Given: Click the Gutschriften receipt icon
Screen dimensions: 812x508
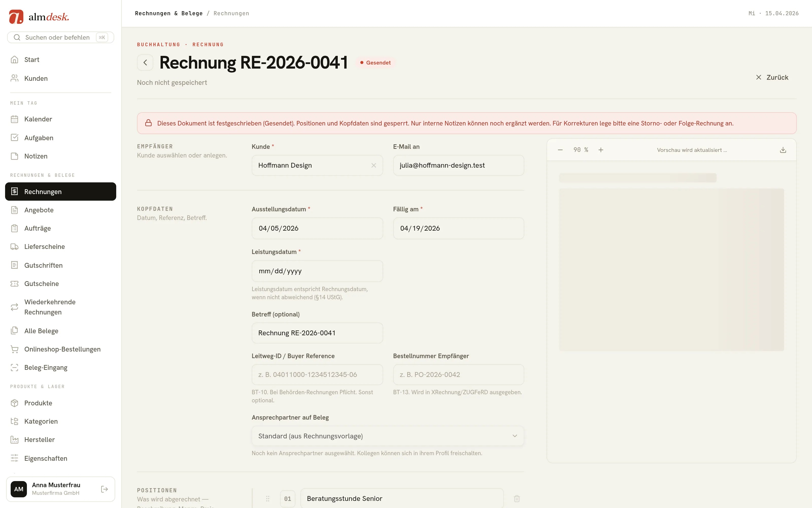Looking at the screenshot, I should pos(14,265).
